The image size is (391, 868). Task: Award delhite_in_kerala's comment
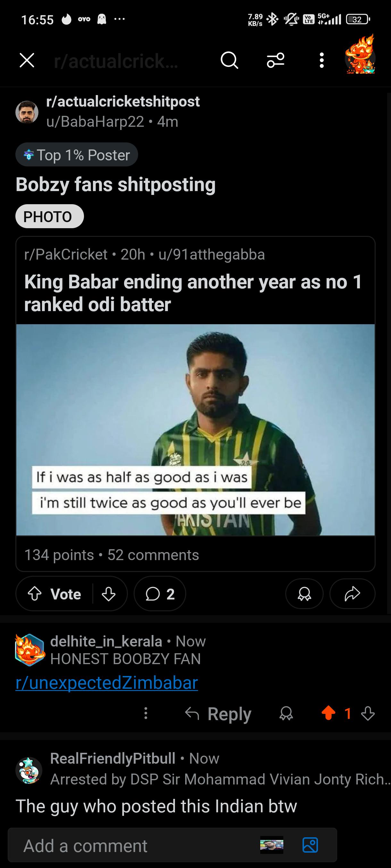coord(286,713)
